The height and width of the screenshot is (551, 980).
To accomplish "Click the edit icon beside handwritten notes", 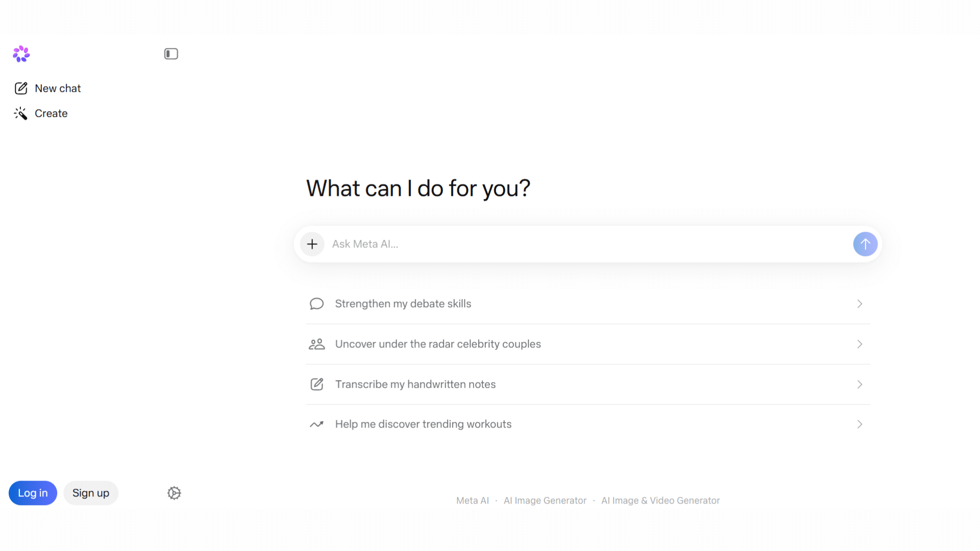I will 316,384.
